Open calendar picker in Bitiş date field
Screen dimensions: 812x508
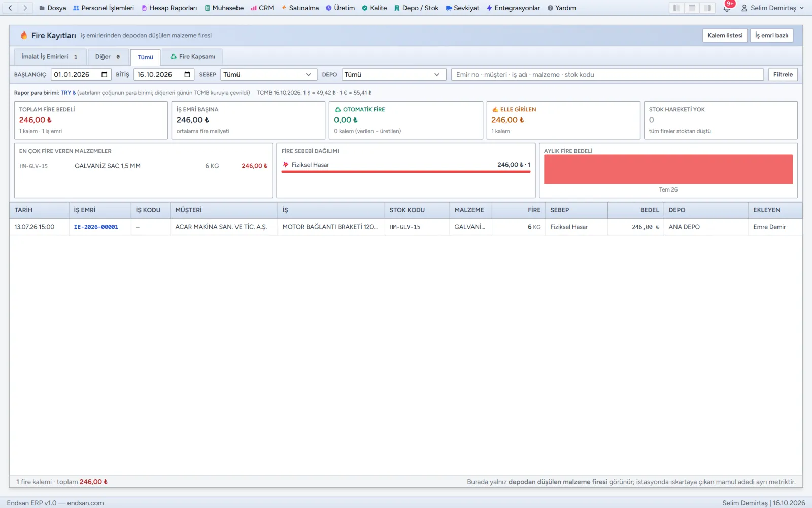click(187, 74)
